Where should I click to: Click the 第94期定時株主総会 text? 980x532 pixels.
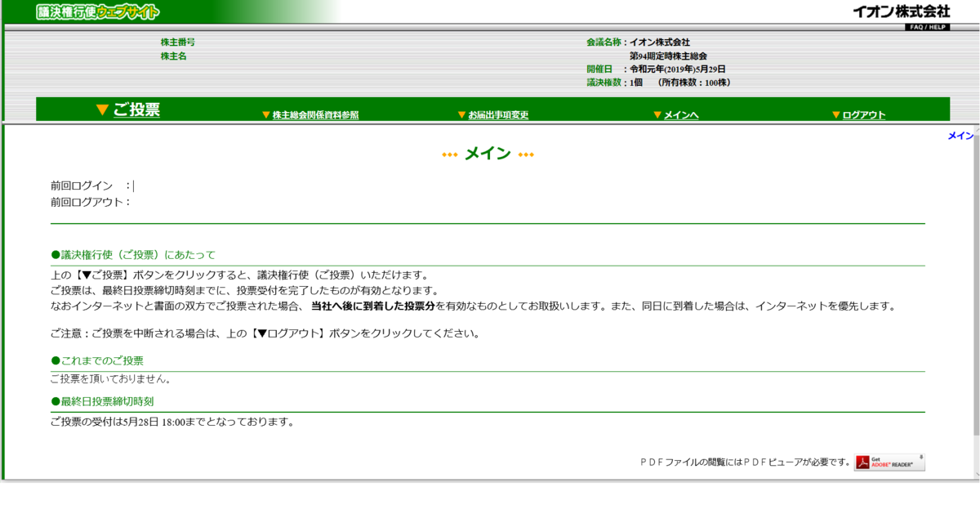[668, 56]
